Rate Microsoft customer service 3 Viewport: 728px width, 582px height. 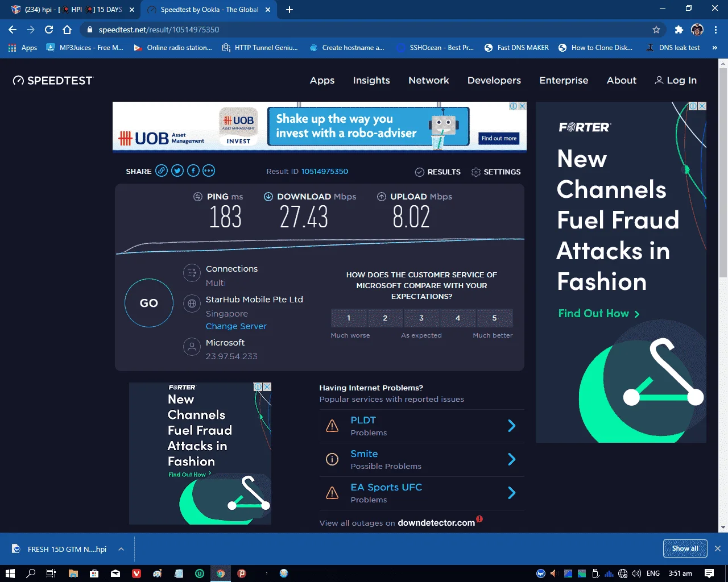click(x=421, y=318)
